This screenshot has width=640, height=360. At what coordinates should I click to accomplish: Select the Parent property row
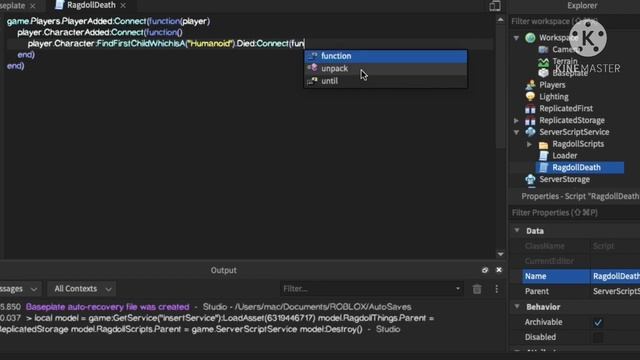[581, 291]
